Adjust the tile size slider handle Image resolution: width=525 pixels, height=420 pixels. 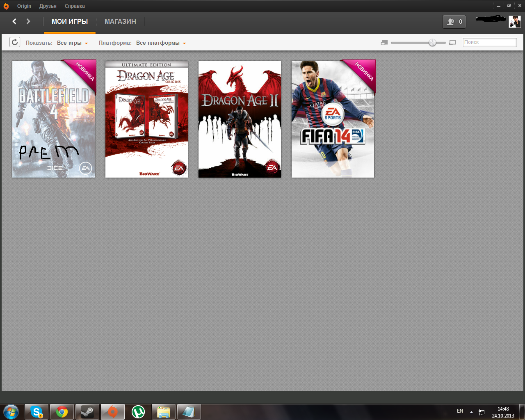pos(432,43)
